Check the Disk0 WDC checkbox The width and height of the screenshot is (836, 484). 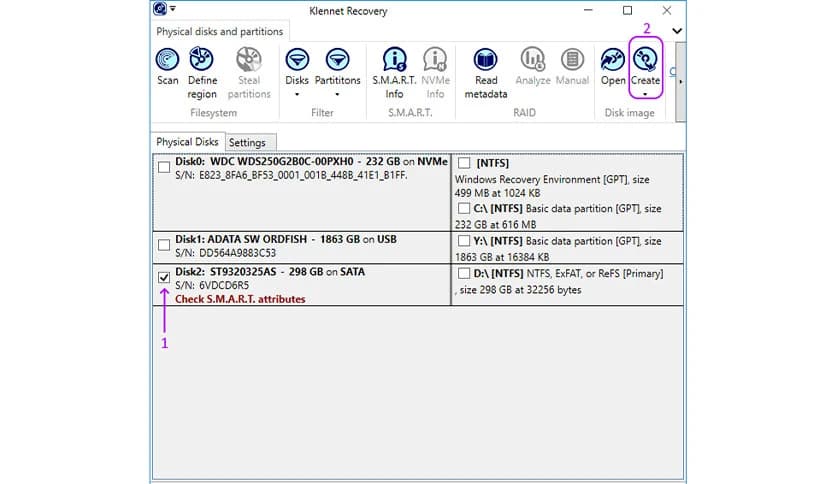[x=164, y=168]
